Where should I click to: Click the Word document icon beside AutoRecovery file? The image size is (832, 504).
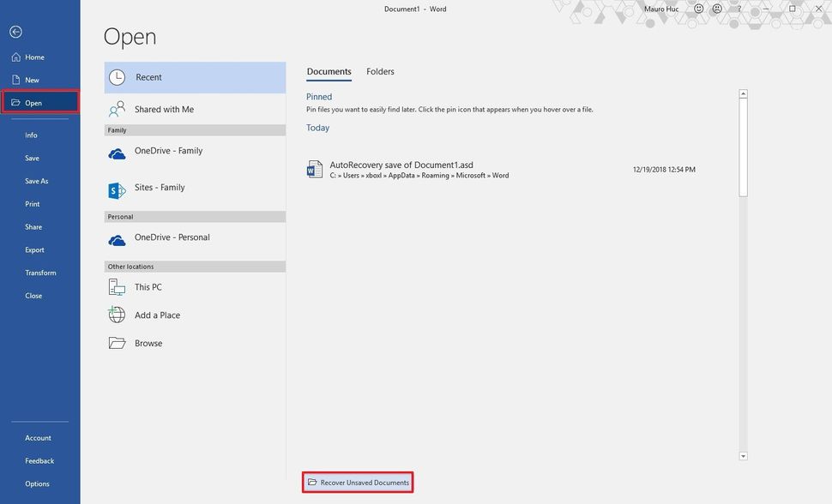click(315, 169)
